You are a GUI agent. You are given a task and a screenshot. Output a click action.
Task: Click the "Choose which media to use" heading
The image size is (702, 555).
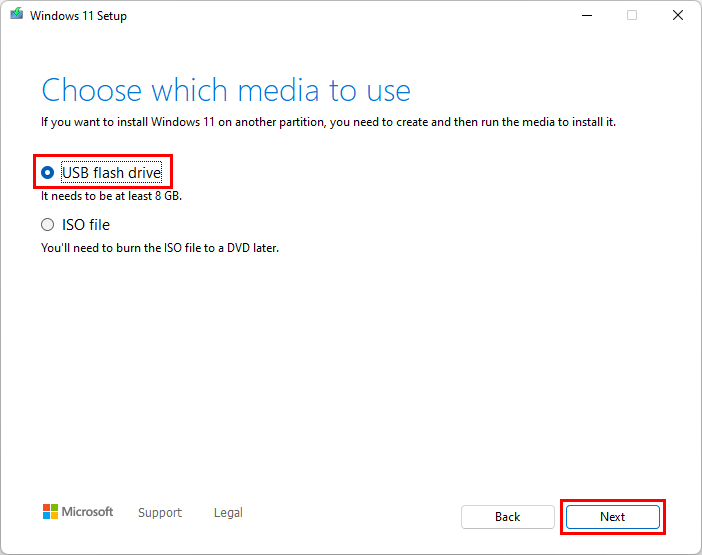(226, 90)
